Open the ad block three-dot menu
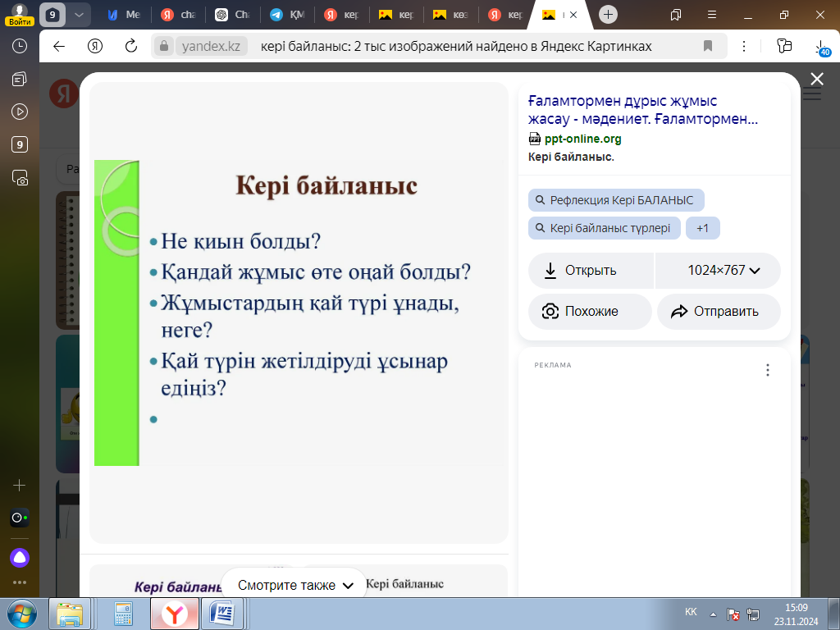 (x=768, y=370)
